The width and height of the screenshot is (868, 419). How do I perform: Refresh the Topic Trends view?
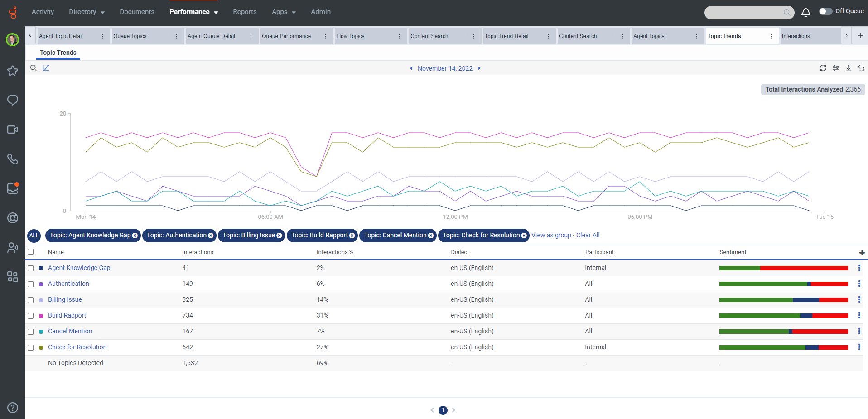(x=823, y=68)
